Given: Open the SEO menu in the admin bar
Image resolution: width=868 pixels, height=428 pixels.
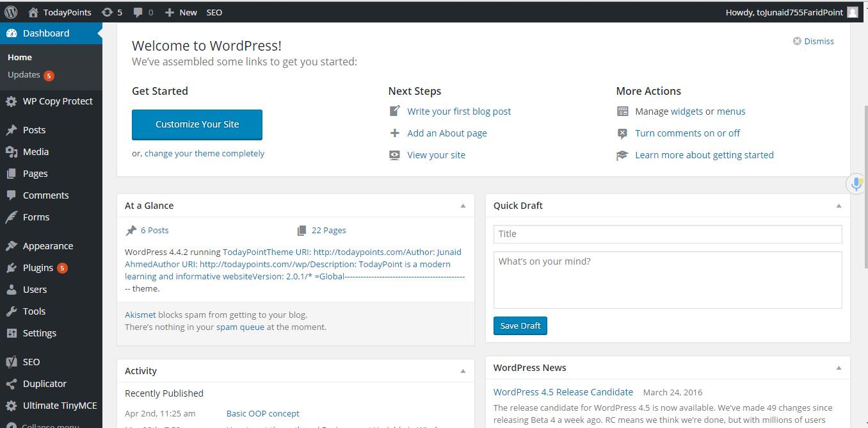Looking at the screenshot, I should pyautogui.click(x=214, y=12).
